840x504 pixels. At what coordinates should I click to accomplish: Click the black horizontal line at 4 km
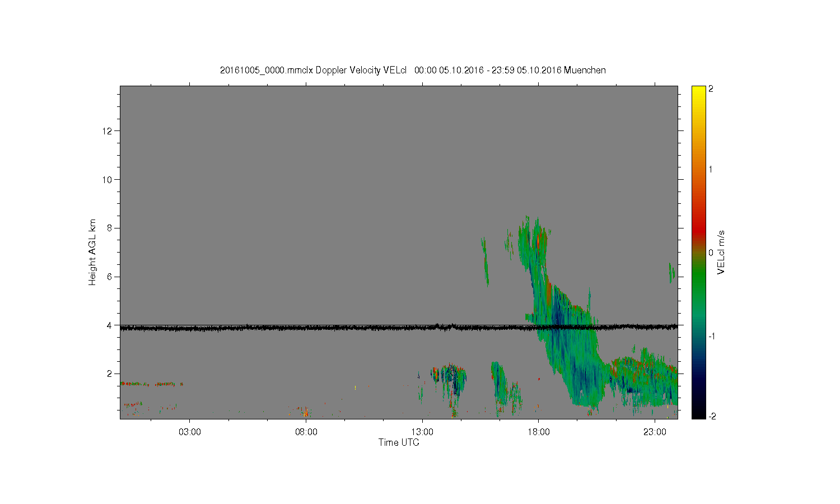[x=399, y=328]
